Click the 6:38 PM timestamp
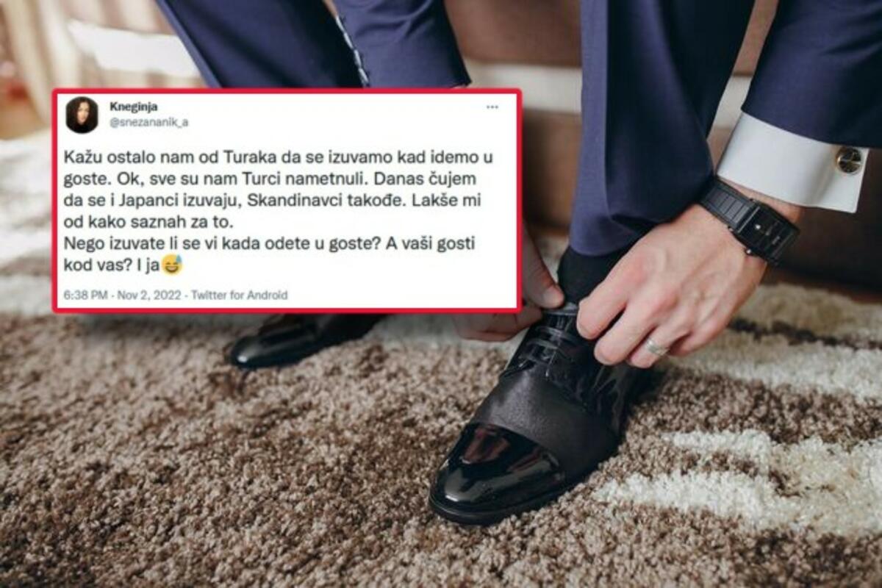This screenshot has width=882, height=588. [x=85, y=295]
